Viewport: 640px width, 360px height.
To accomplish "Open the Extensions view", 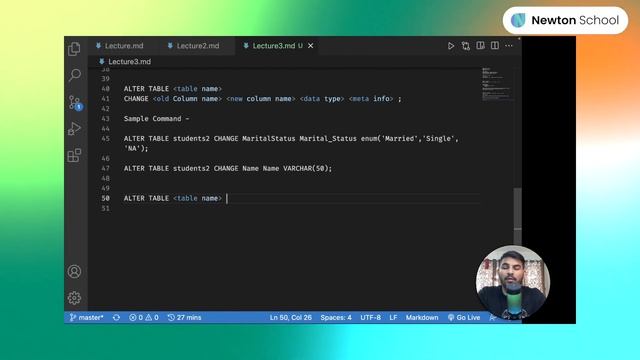I will (x=74, y=155).
